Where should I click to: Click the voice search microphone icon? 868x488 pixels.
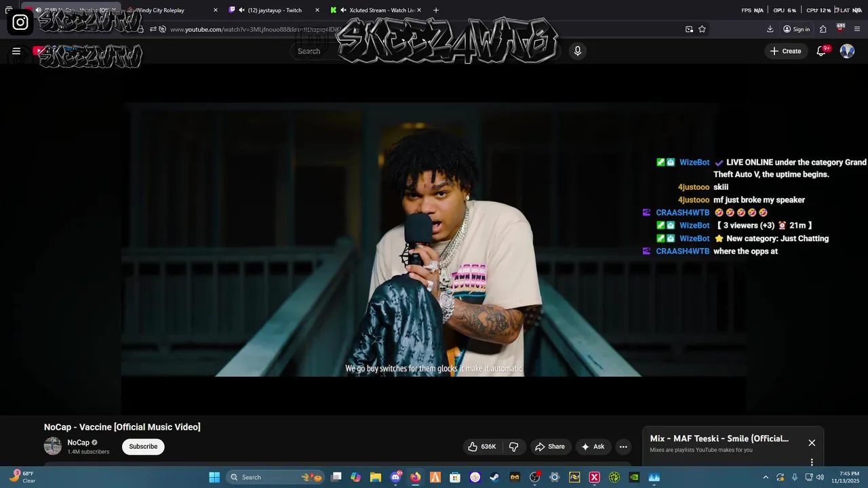pos(577,51)
